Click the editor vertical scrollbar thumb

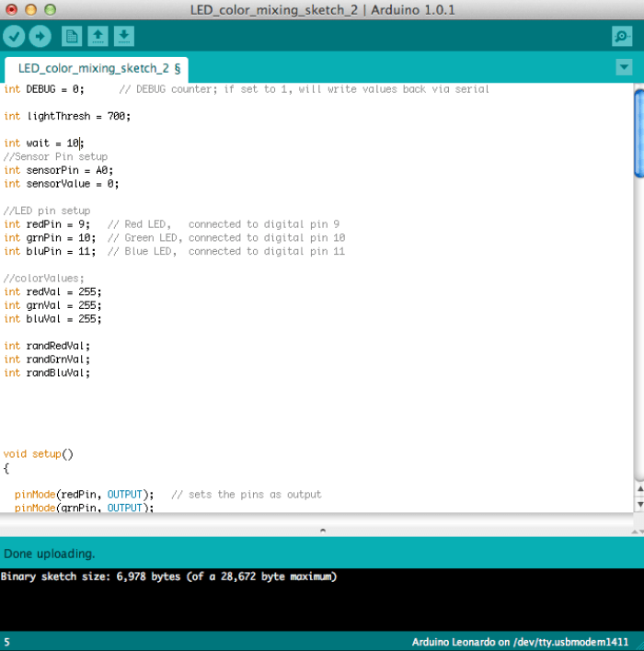click(x=639, y=133)
